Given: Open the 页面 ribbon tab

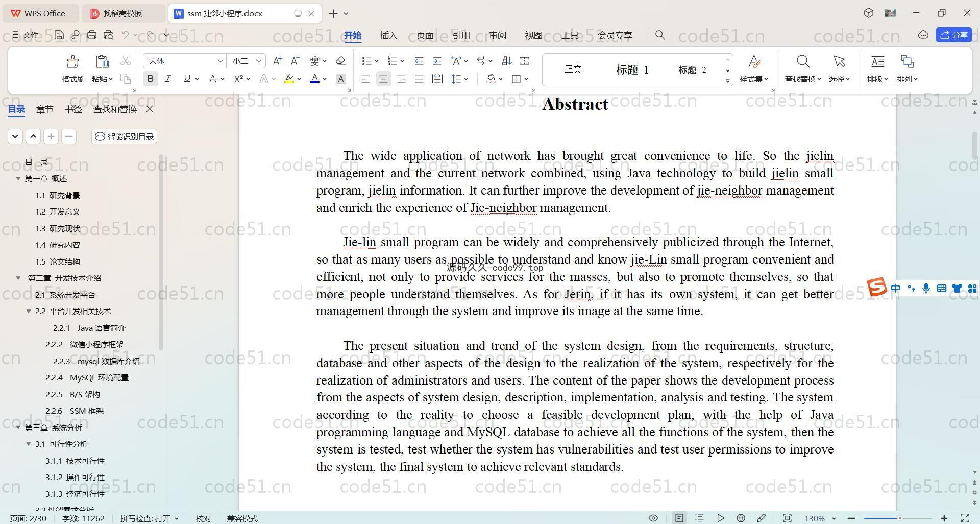Looking at the screenshot, I should coord(425,35).
